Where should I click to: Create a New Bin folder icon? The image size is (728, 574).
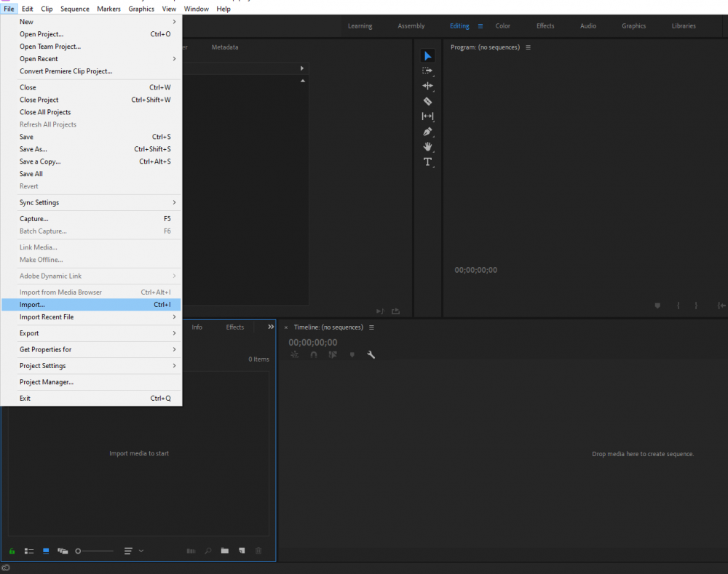tap(225, 551)
